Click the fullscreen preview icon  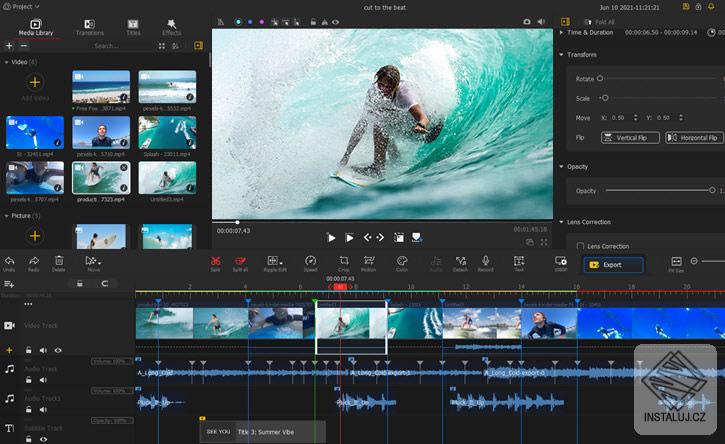coord(544,242)
